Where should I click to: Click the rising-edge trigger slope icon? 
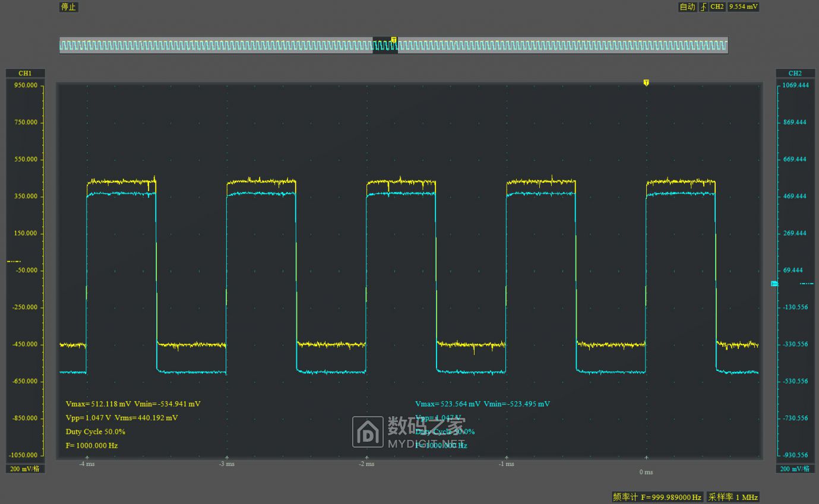click(704, 7)
